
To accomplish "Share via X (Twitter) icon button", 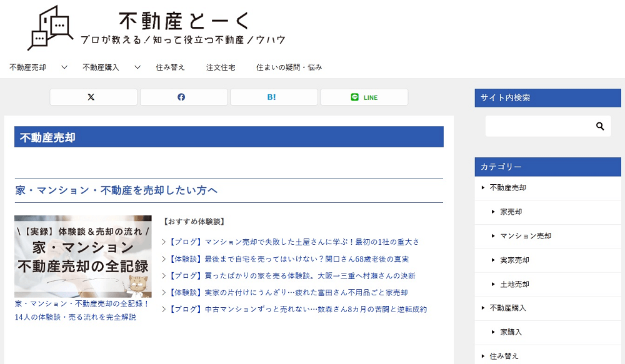I will (x=93, y=97).
